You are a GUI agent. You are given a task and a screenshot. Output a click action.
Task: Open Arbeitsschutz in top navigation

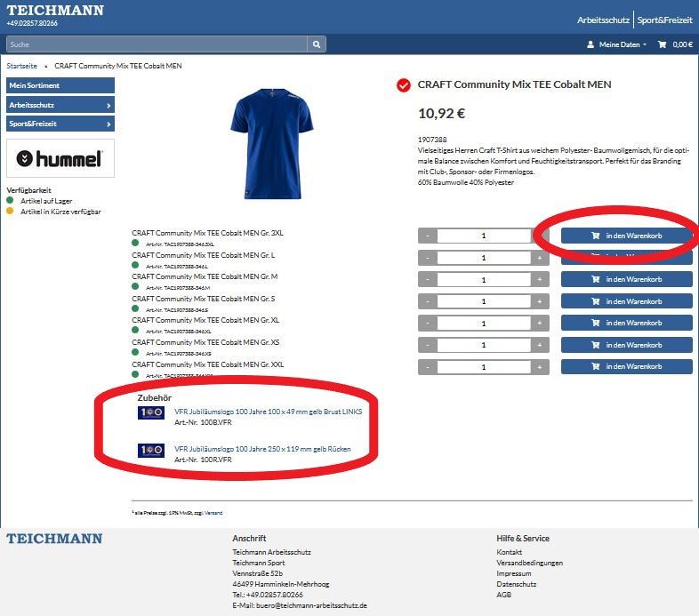click(x=603, y=20)
